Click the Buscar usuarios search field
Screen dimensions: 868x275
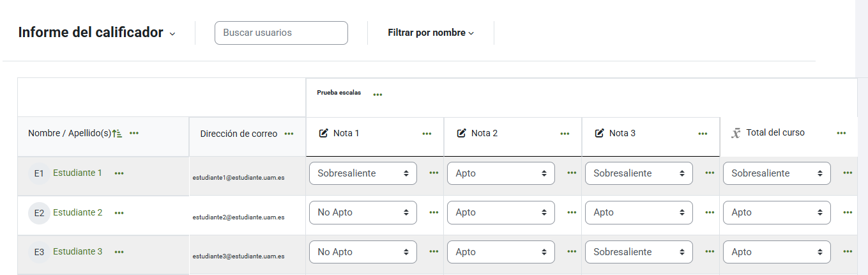[x=281, y=33]
